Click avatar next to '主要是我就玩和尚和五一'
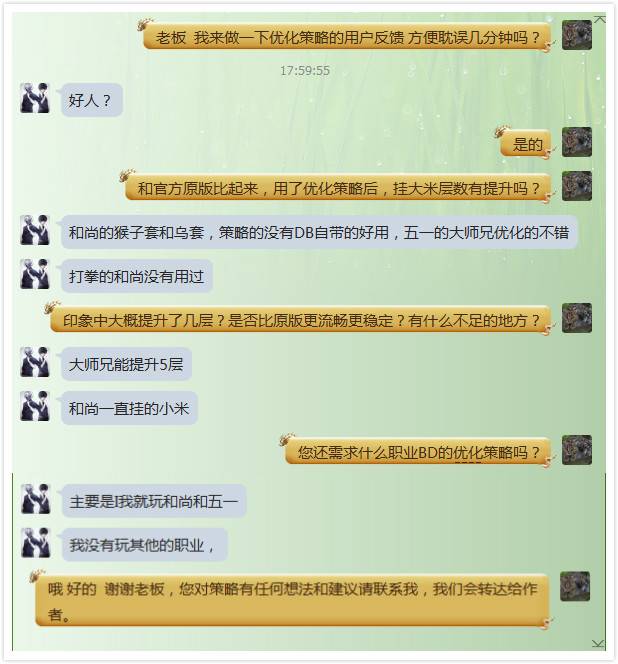The width and height of the screenshot is (618, 664). click(36, 499)
